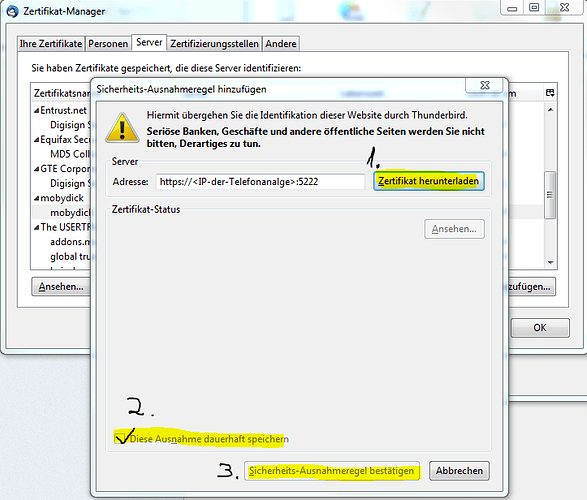Collapse the Entrust.net tree node
Image resolution: width=587 pixels, height=500 pixels.
tap(36, 111)
